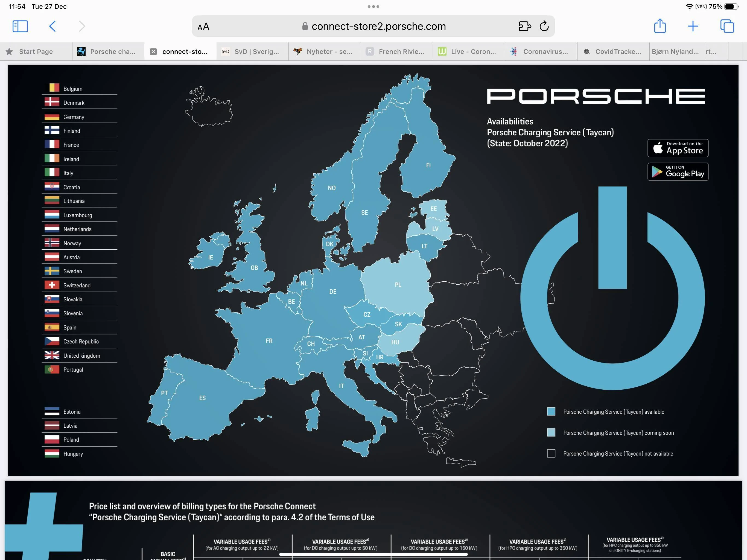Click the Ireland flag icon
Image resolution: width=747 pixels, height=560 pixels.
point(52,158)
